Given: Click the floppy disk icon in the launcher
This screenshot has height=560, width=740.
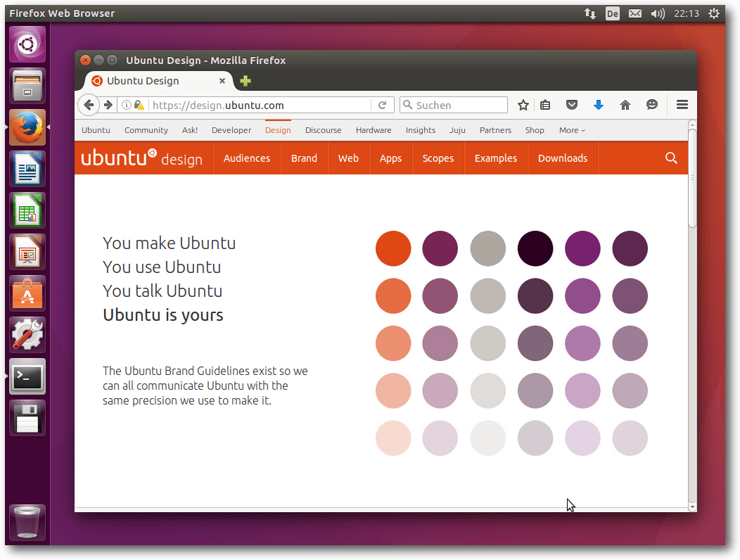Looking at the screenshot, I should [x=27, y=418].
